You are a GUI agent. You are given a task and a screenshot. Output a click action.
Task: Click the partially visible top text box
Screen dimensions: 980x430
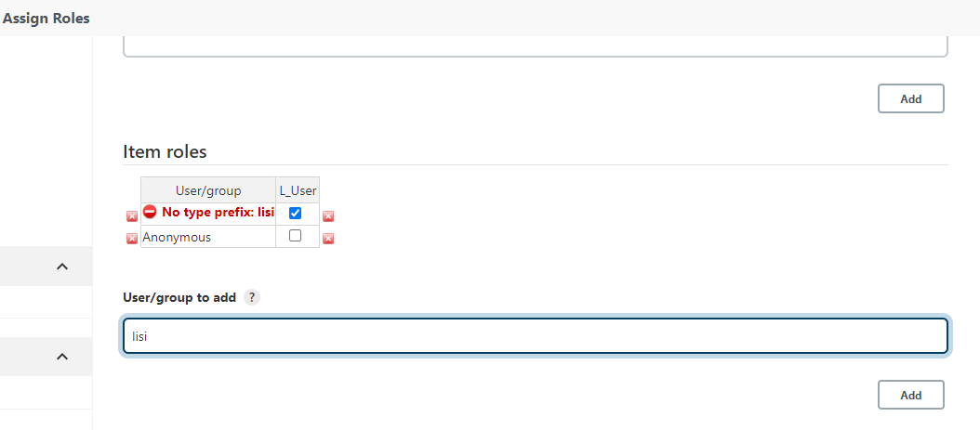535,46
